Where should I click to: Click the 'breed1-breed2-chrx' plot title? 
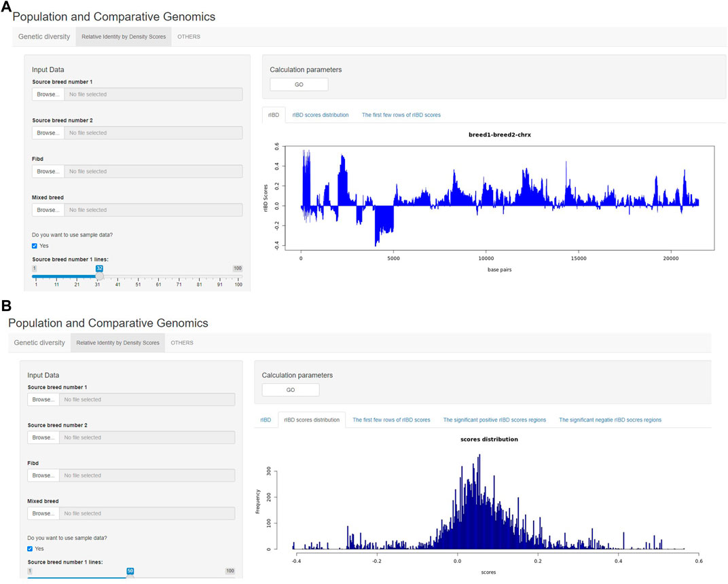(x=500, y=134)
